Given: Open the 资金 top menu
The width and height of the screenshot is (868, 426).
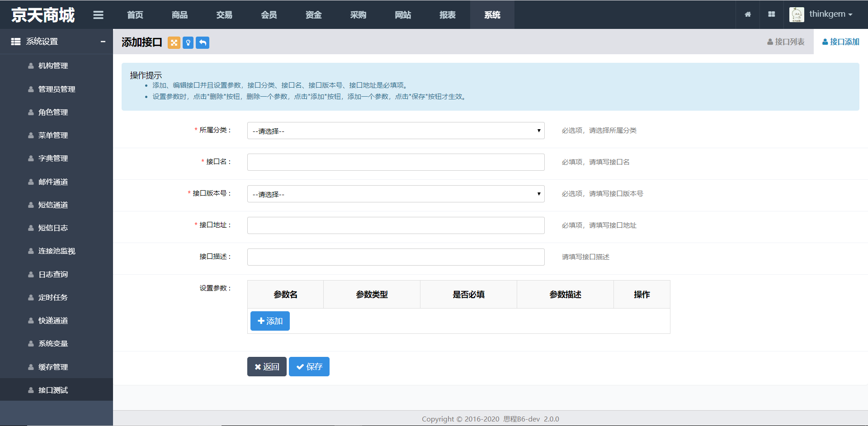Looking at the screenshot, I should click(314, 15).
